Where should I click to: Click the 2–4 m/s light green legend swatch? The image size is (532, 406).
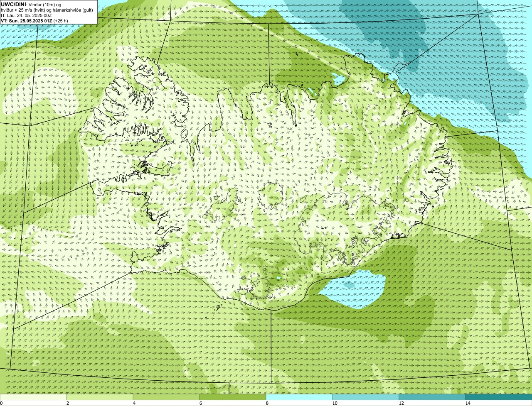coord(100,397)
